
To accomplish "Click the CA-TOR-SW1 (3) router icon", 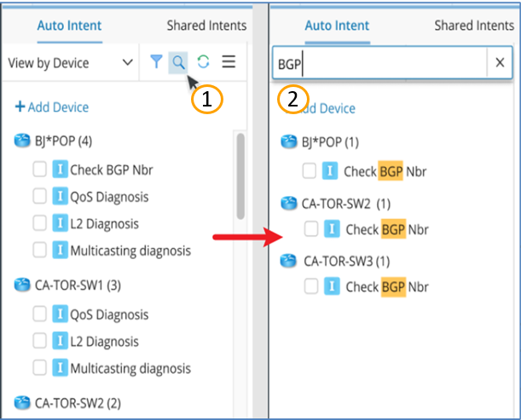I will tap(22, 285).
